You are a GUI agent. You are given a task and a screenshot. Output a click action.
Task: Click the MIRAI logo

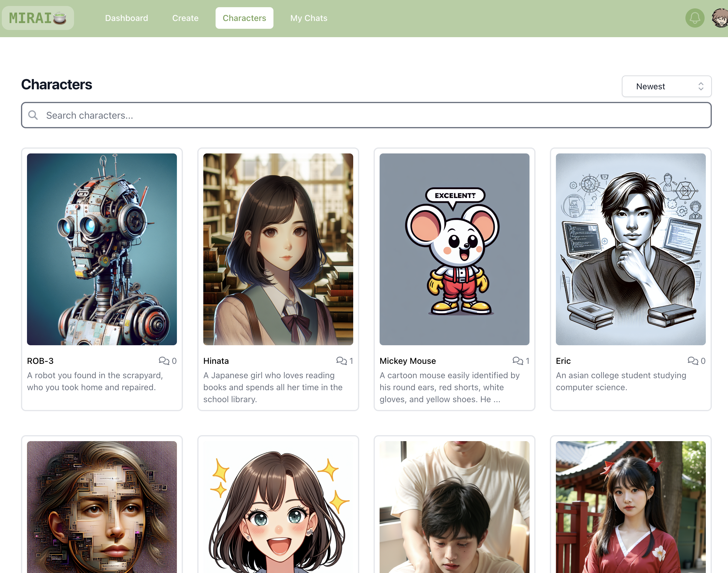[37, 18]
